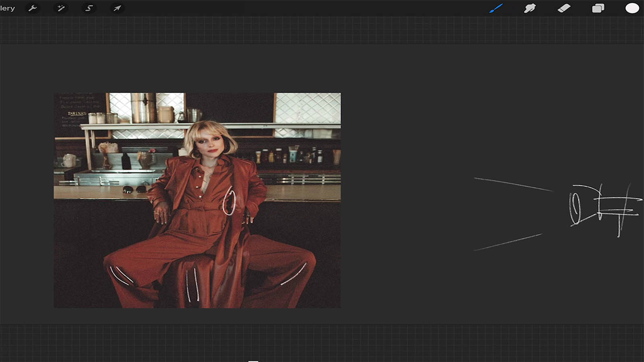Activate the Selection S-shaped tool
644x362 pixels.
[x=89, y=8]
